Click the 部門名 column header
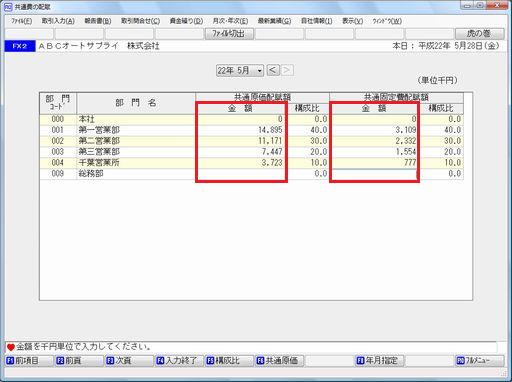 click(x=136, y=103)
